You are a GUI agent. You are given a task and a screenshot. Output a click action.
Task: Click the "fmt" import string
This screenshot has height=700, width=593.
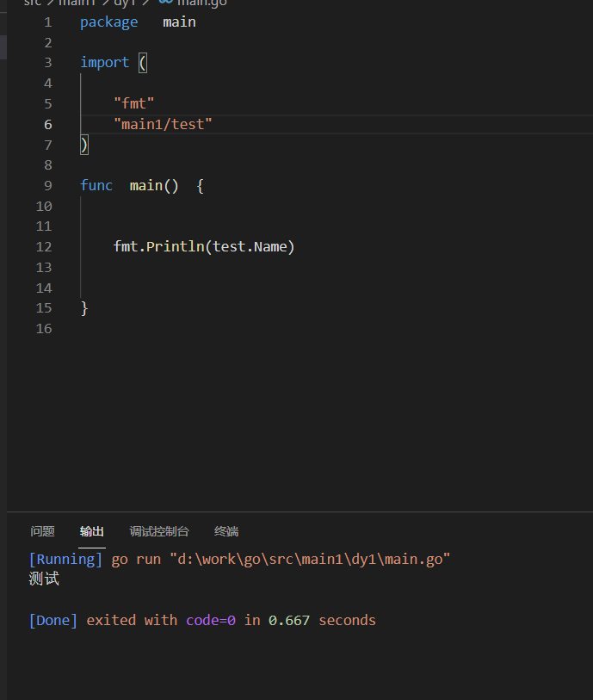(x=134, y=103)
